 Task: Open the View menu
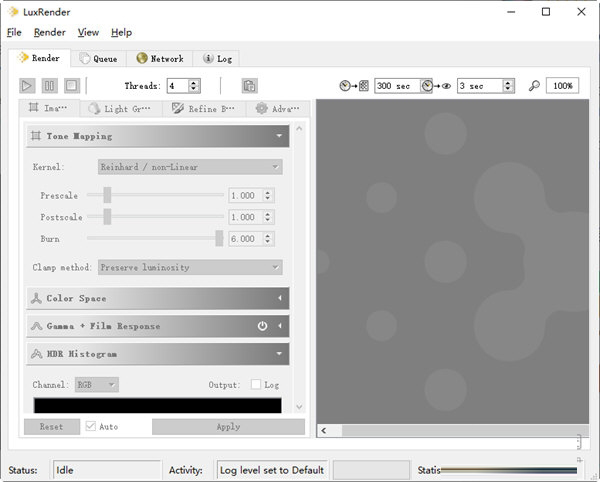(x=88, y=33)
